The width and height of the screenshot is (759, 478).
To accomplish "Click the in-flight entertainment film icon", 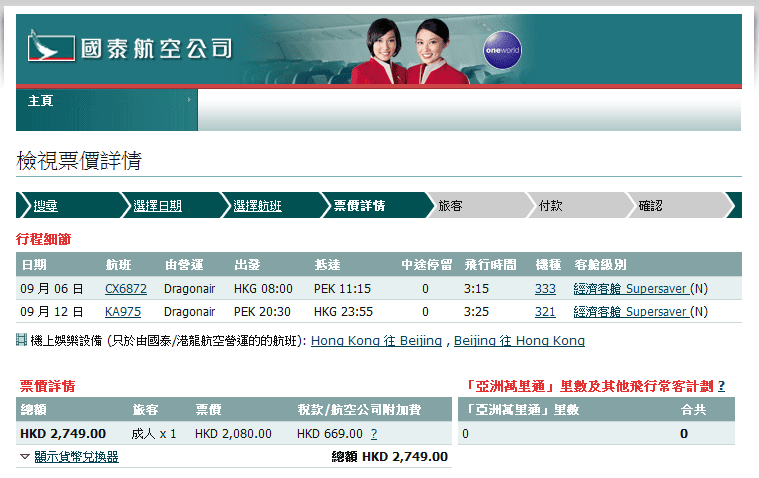I will tap(22, 340).
